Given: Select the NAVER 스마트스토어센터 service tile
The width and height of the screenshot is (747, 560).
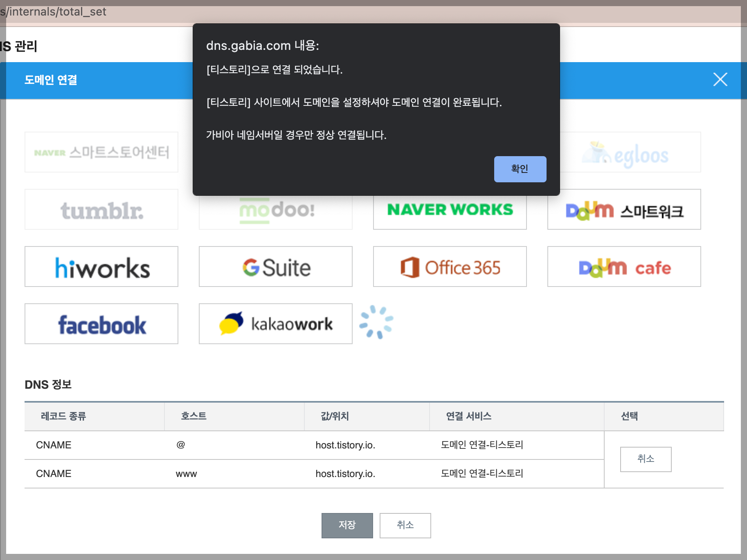Looking at the screenshot, I should click(x=101, y=152).
